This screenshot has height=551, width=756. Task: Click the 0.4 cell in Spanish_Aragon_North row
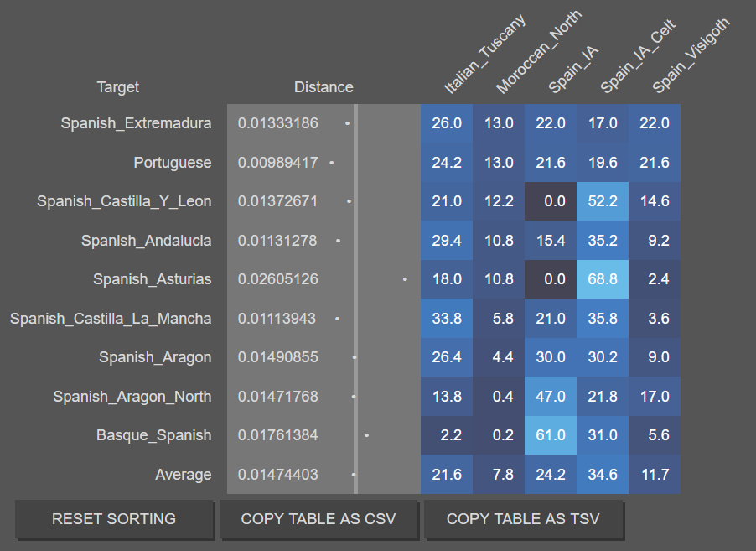tap(499, 397)
